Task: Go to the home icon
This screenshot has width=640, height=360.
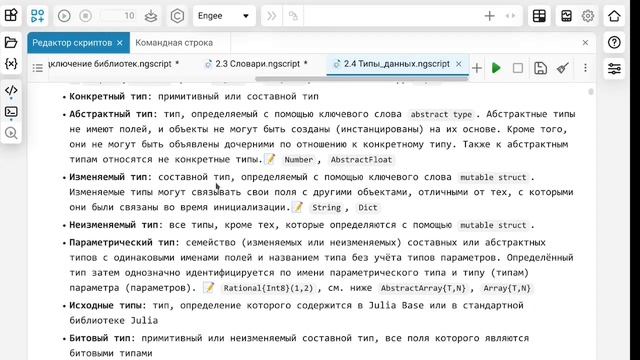Action: (x=614, y=16)
